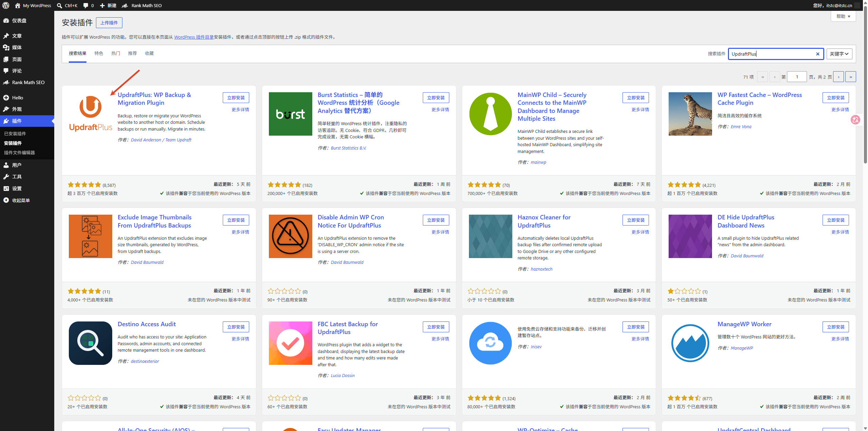The image size is (868, 431).
Task: Install the Destino Access Audit plugin
Action: click(236, 327)
